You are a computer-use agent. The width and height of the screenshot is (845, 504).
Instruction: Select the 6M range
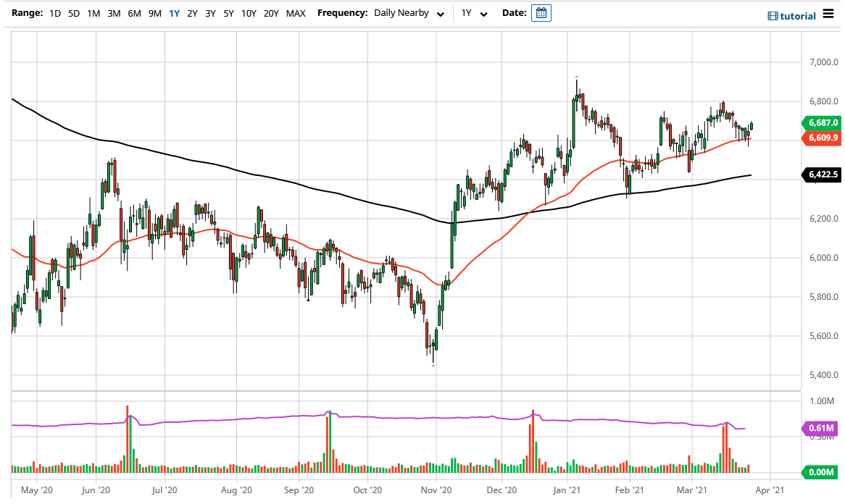pos(133,13)
